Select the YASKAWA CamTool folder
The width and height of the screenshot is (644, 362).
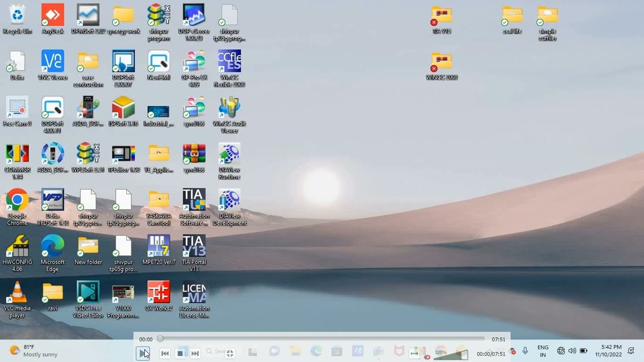coord(159,208)
